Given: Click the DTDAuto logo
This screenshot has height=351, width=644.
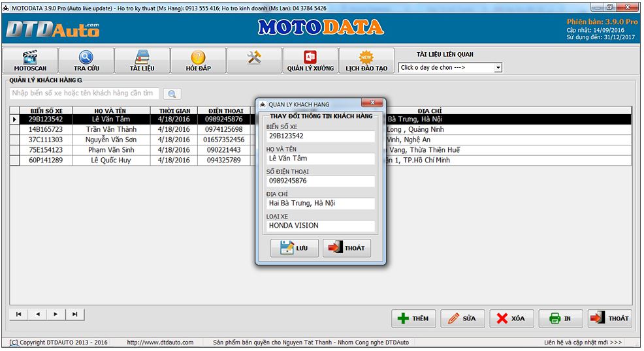Looking at the screenshot, I should 52,29.
